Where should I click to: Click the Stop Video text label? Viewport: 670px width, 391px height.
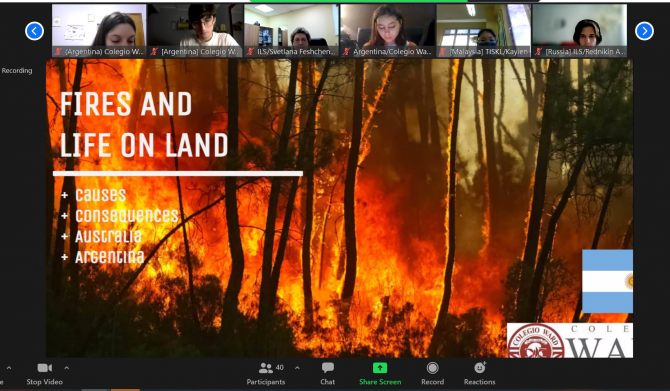click(44, 382)
